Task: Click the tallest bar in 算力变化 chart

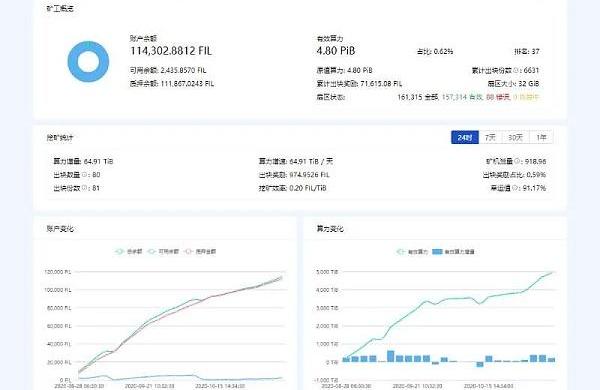Action: pyautogui.click(x=390, y=356)
